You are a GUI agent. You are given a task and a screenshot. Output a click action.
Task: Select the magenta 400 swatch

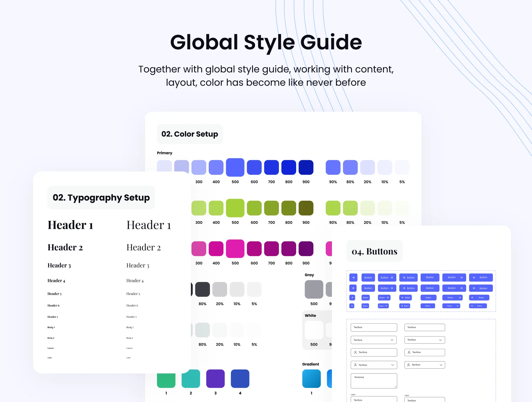[x=216, y=249]
